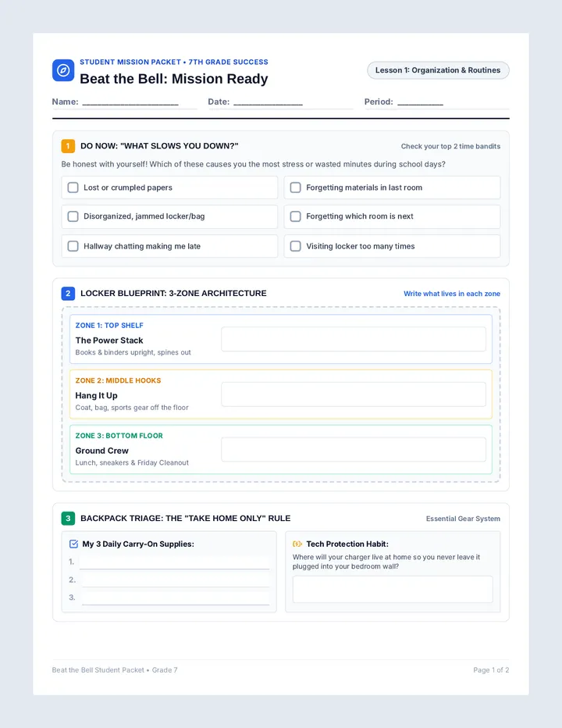
Task: Click the charger location answer box
Action: click(393, 589)
